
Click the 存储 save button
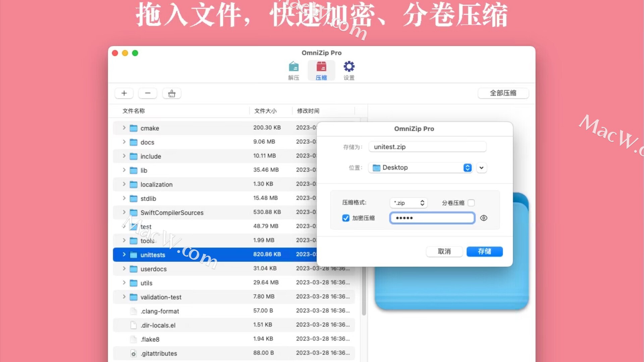[485, 251]
